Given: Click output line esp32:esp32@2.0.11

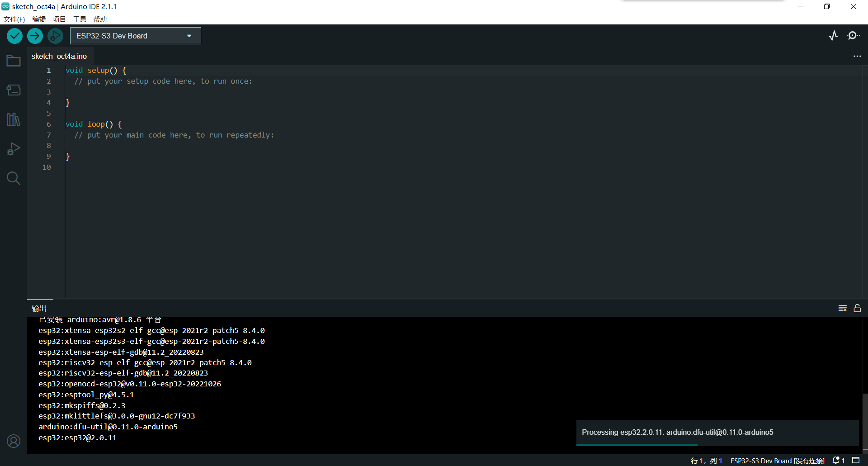Looking at the screenshot, I should (x=77, y=437).
